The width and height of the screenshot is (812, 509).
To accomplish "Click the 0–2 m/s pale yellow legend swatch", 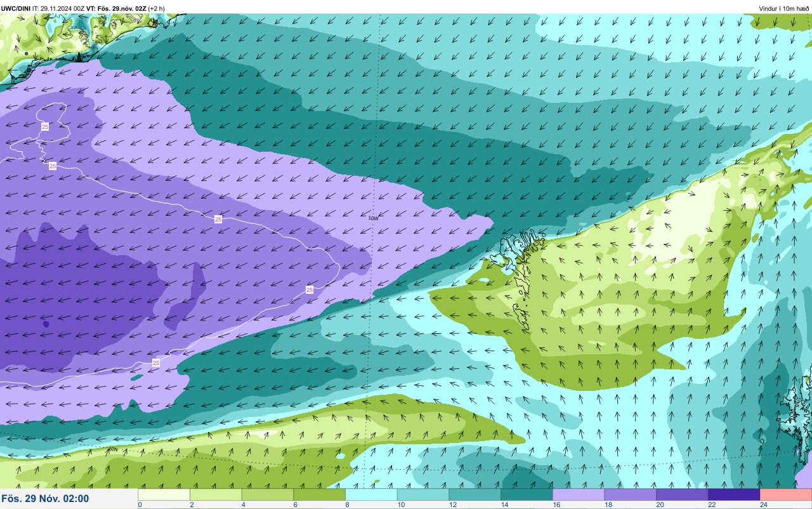I will click(164, 494).
